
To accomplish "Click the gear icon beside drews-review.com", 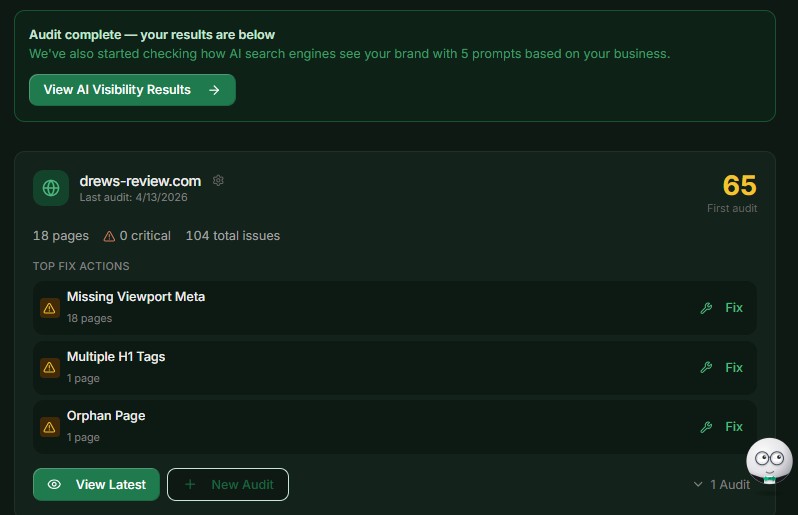I will click(218, 181).
